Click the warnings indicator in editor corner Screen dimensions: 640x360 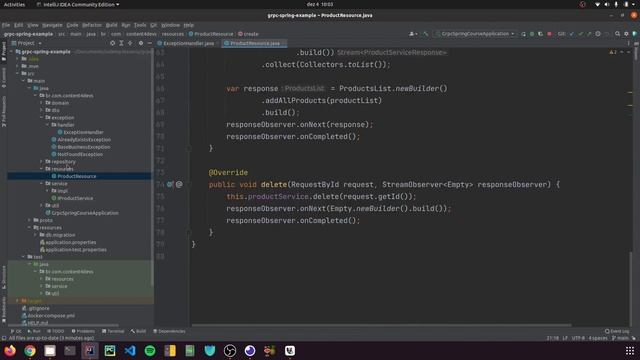click(613, 52)
